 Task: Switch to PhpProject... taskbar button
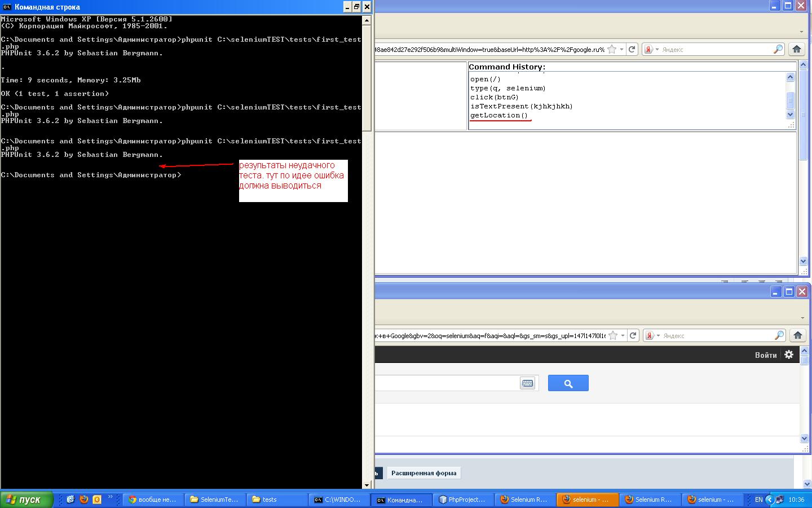coord(463,500)
